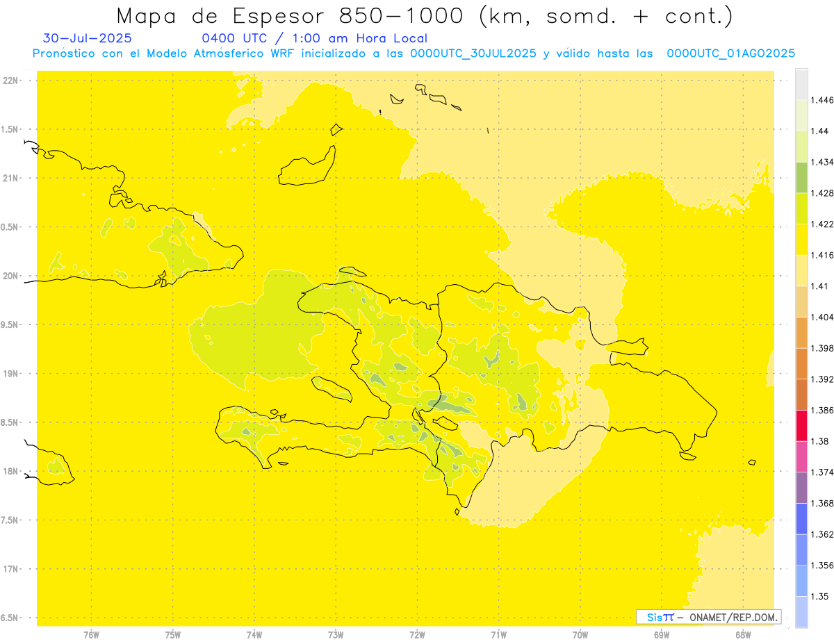Select the pale yellow swatch between 1.41 and 1.416
This screenshot has height=644, width=834.
tap(801, 270)
